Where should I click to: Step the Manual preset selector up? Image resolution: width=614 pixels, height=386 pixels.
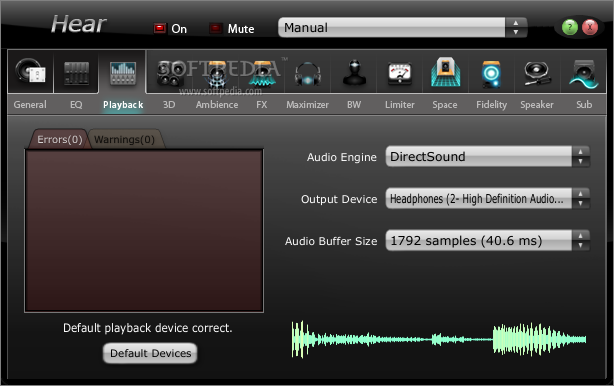pyautogui.click(x=516, y=23)
